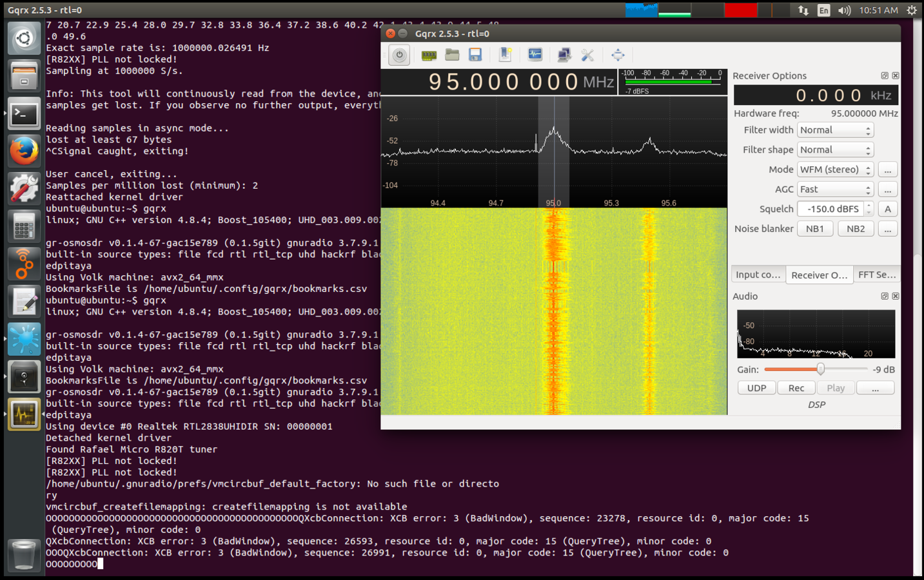Open the safe-like launcher icon
The height and width of the screenshot is (580, 924).
click(x=24, y=376)
